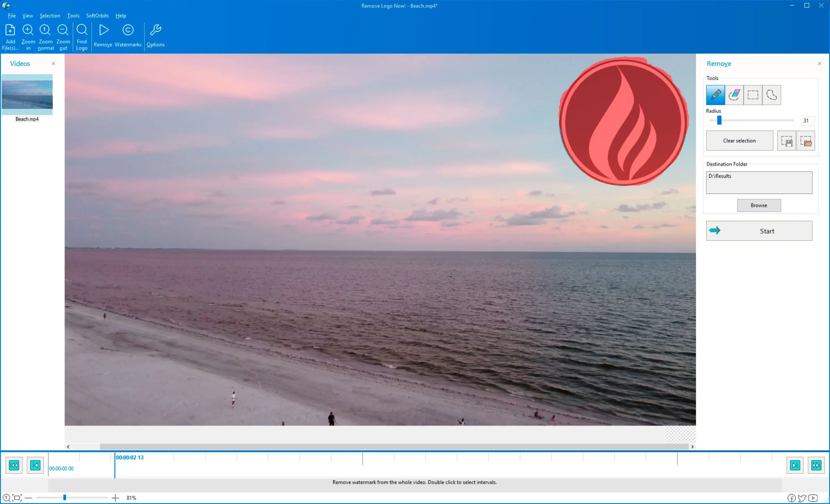This screenshot has height=504, width=830.
Task: Click the destination folder input field
Action: pos(759,181)
